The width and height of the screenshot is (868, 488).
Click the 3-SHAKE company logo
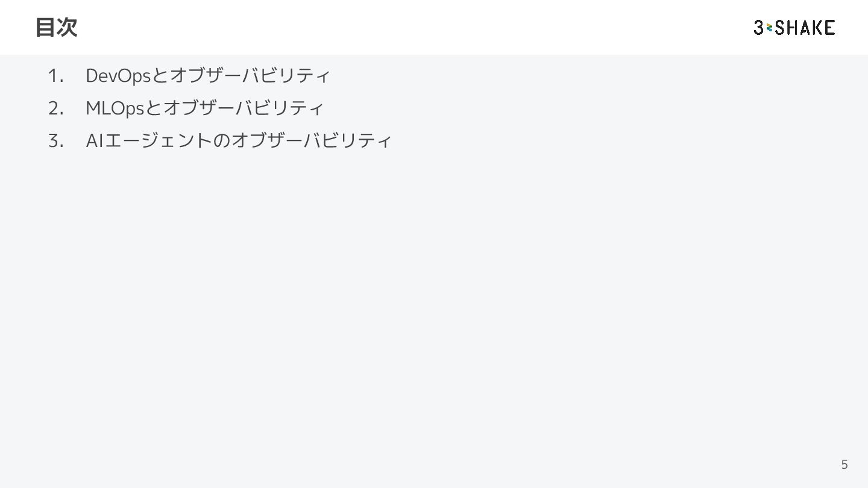coord(794,27)
